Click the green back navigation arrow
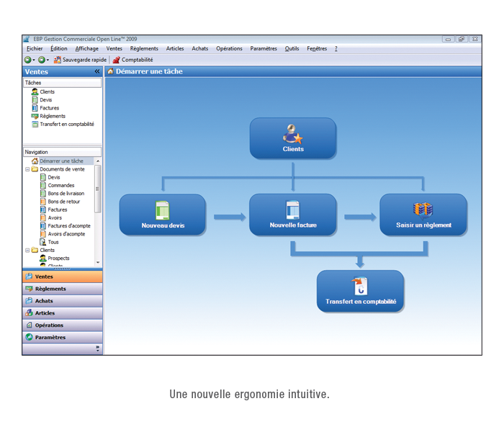This screenshot has height=432, width=504. coord(27,60)
